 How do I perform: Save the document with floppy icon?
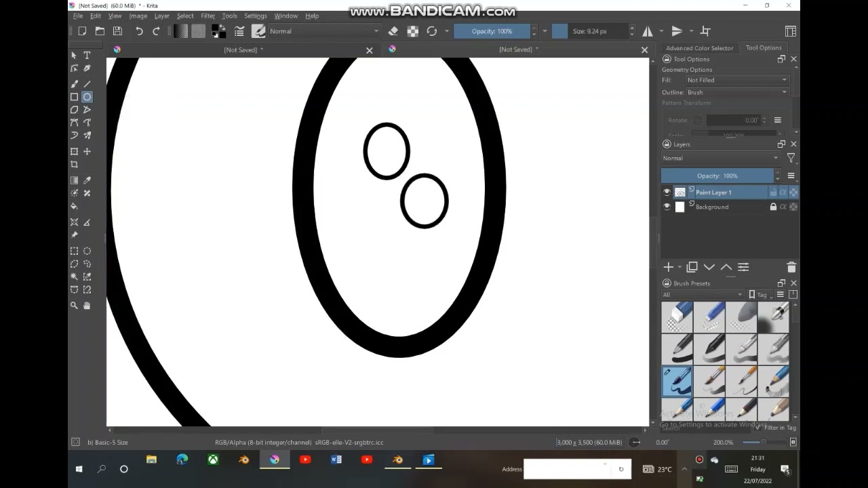(x=117, y=31)
